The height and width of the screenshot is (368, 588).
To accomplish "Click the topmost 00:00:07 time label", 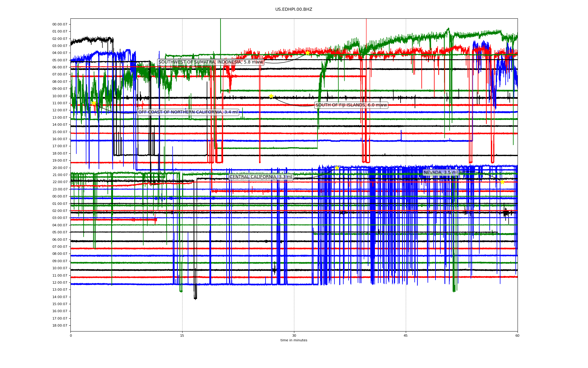I will 60,25.
